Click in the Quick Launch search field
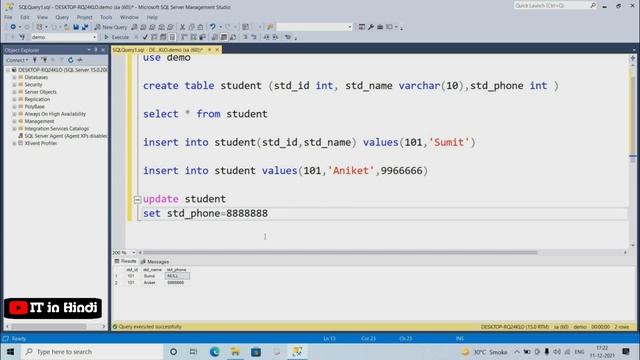 click(551, 5)
